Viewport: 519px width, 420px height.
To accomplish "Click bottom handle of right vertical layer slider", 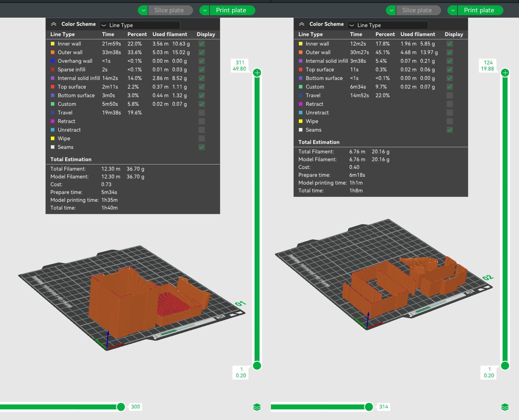I will tap(505, 365).
